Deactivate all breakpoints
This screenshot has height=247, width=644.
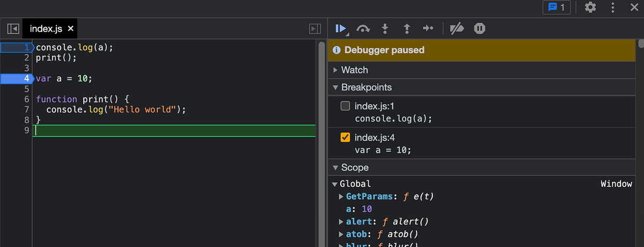tap(457, 28)
